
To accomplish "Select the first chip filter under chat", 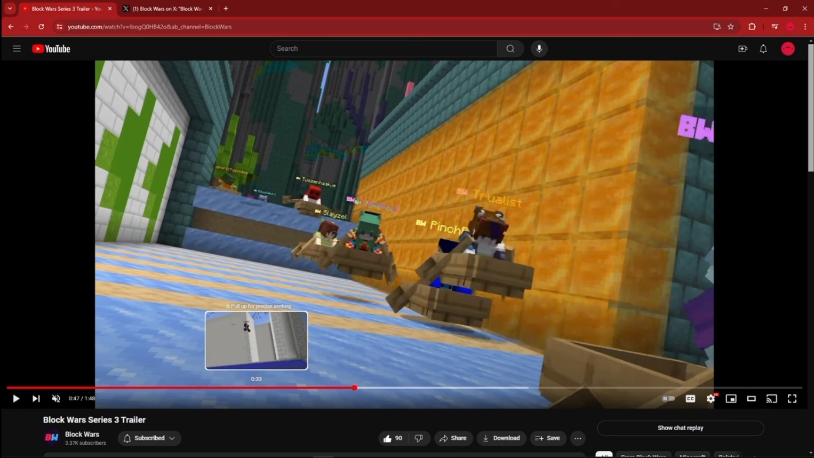I will click(x=604, y=455).
